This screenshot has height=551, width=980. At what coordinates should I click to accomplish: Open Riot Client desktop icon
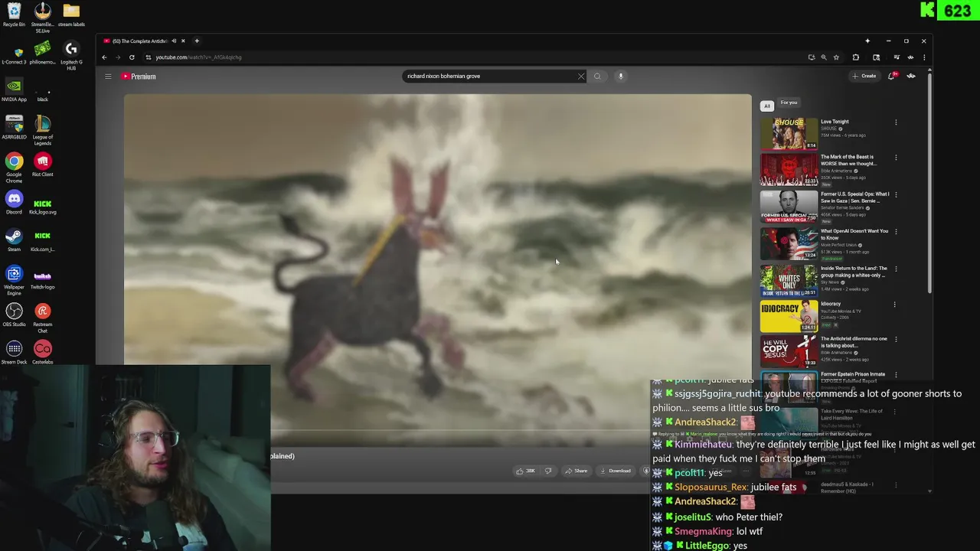(43, 165)
